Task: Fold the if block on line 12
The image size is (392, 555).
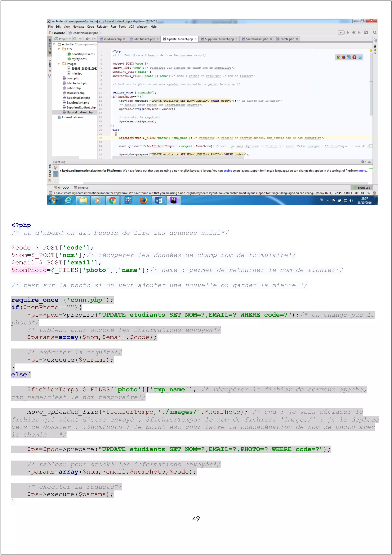Action: (x=111, y=97)
